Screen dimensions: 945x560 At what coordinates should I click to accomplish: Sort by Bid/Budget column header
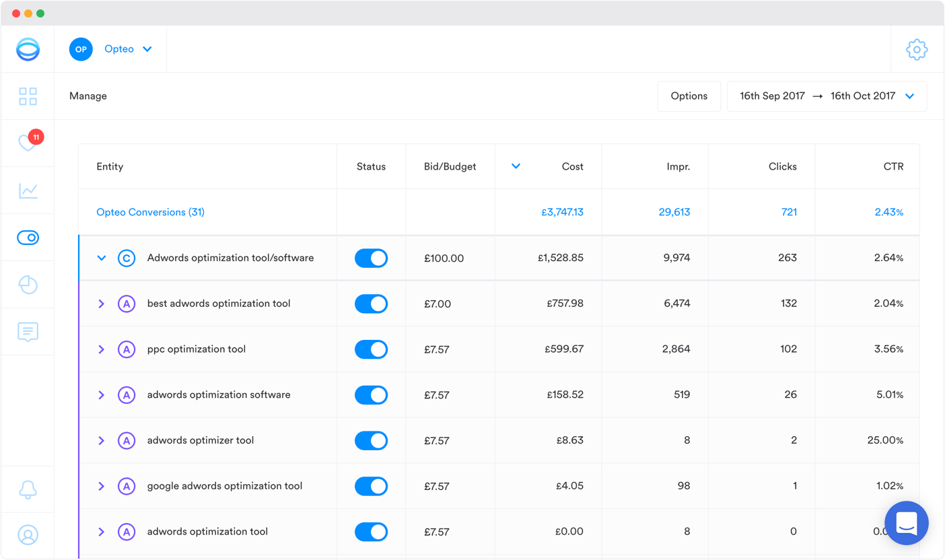coord(450,166)
